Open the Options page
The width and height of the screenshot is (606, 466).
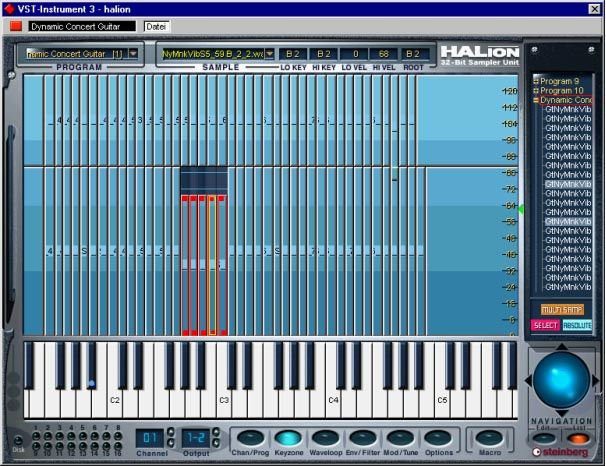[438, 438]
